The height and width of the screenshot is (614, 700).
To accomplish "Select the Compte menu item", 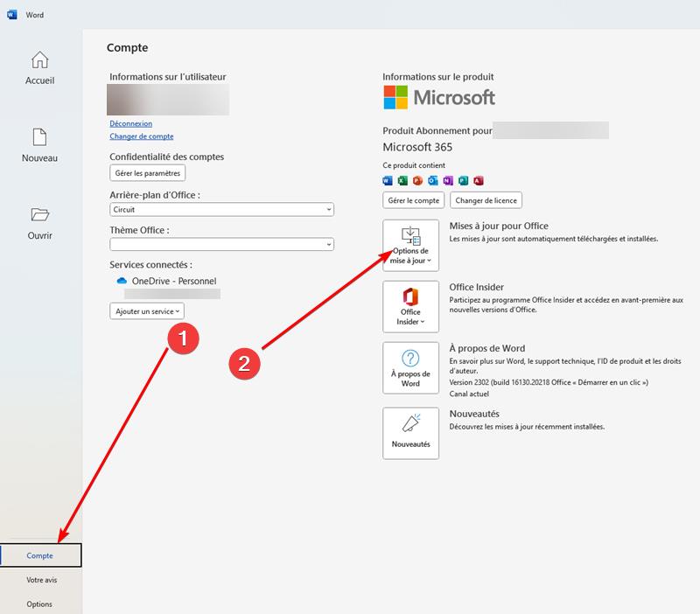I will (40, 555).
